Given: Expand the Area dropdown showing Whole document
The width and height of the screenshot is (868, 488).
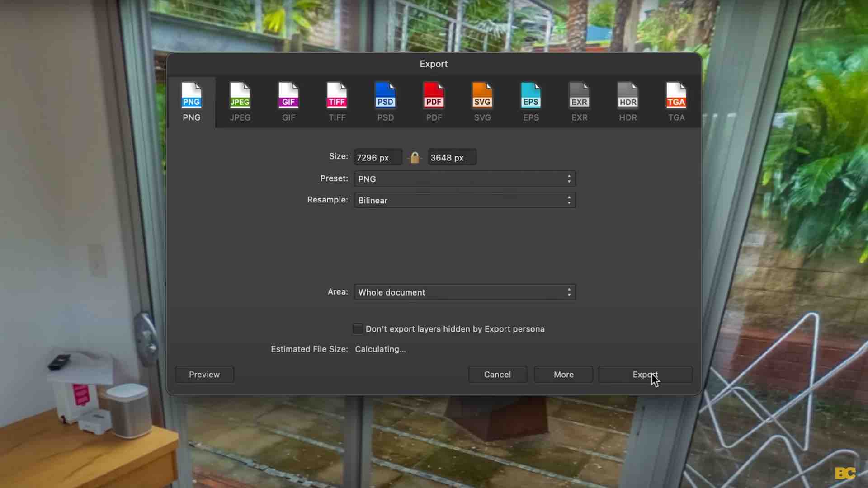Looking at the screenshot, I should pos(465,292).
